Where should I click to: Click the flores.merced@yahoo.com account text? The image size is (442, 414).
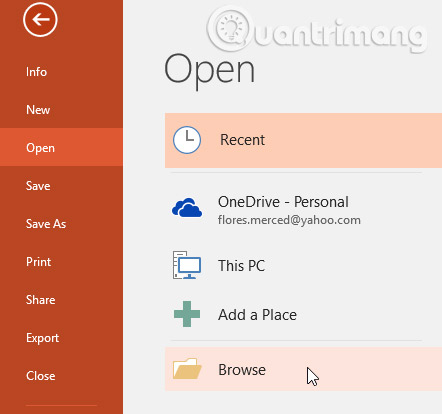click(289, 220)
